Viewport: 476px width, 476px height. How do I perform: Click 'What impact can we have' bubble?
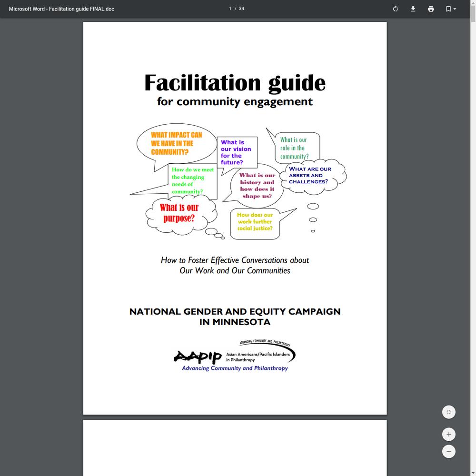[x=177, y=143]
